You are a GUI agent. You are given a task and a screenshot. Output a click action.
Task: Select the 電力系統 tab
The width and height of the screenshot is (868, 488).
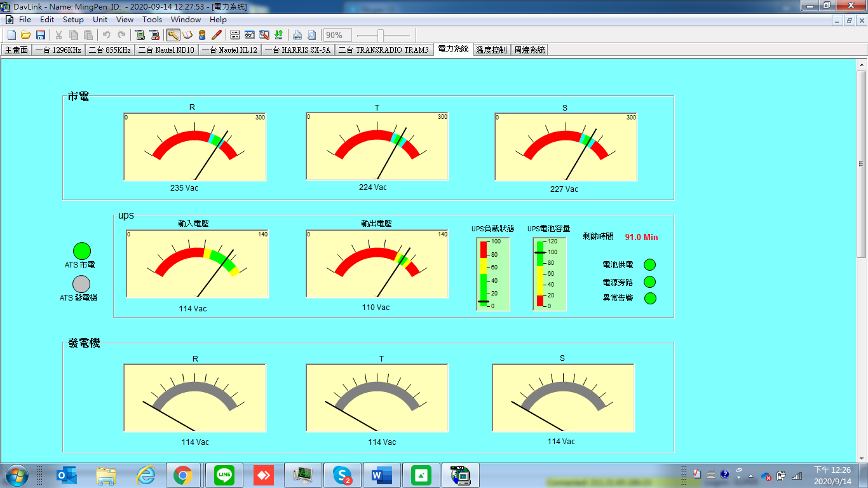point(453,49)
